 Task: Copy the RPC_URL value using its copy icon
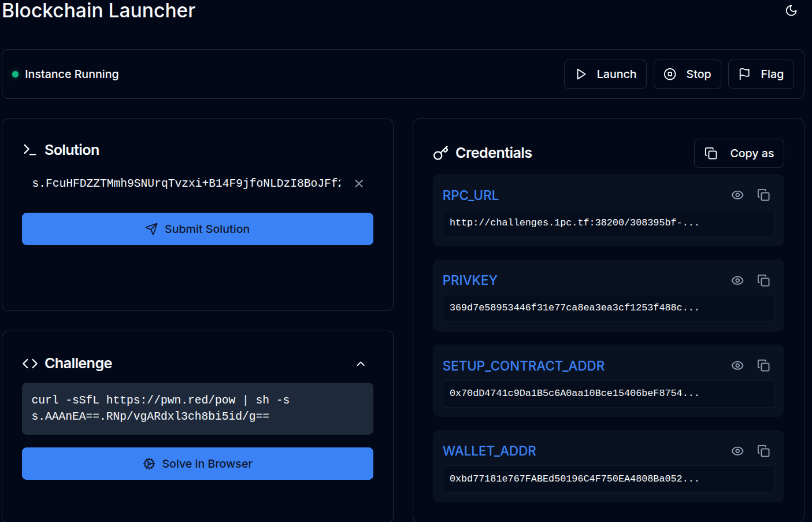coord(763,195)
